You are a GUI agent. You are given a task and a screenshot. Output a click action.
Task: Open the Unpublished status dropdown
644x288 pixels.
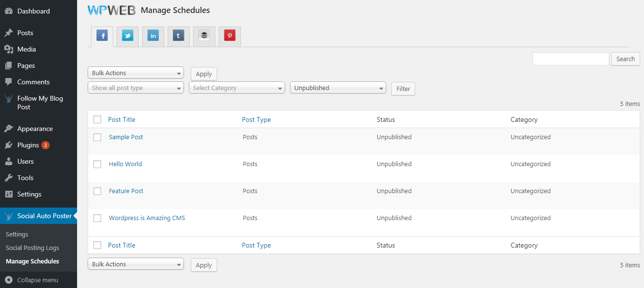338,88
